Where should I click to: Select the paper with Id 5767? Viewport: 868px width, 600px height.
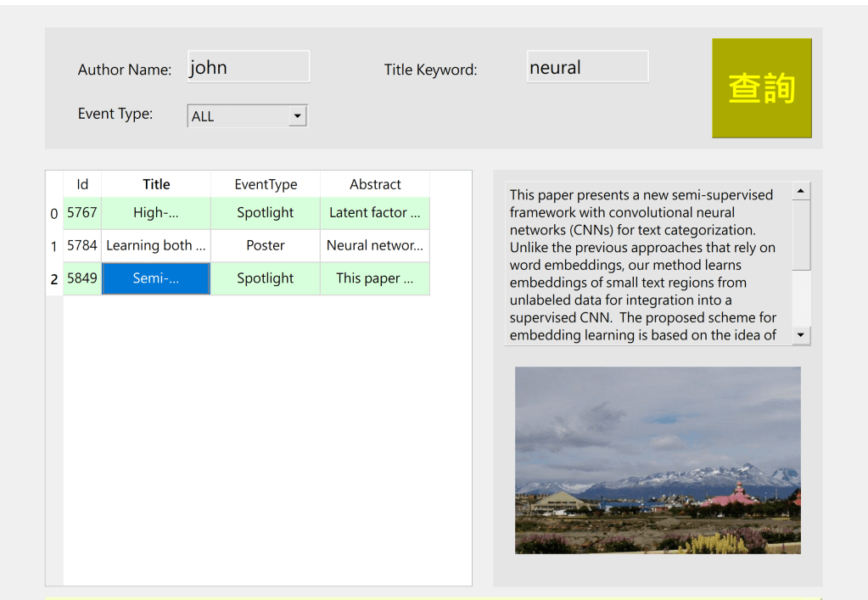(82, 213)
